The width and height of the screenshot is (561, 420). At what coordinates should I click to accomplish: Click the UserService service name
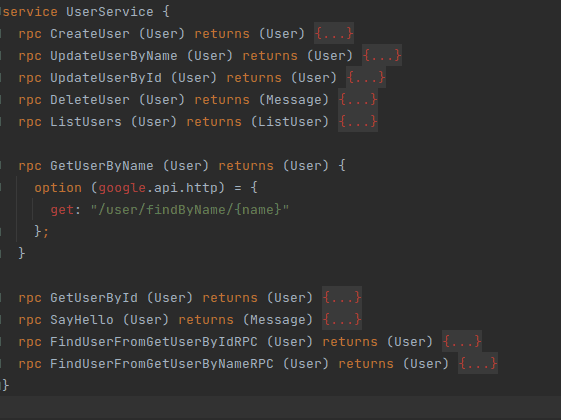(x=110, y=12)
